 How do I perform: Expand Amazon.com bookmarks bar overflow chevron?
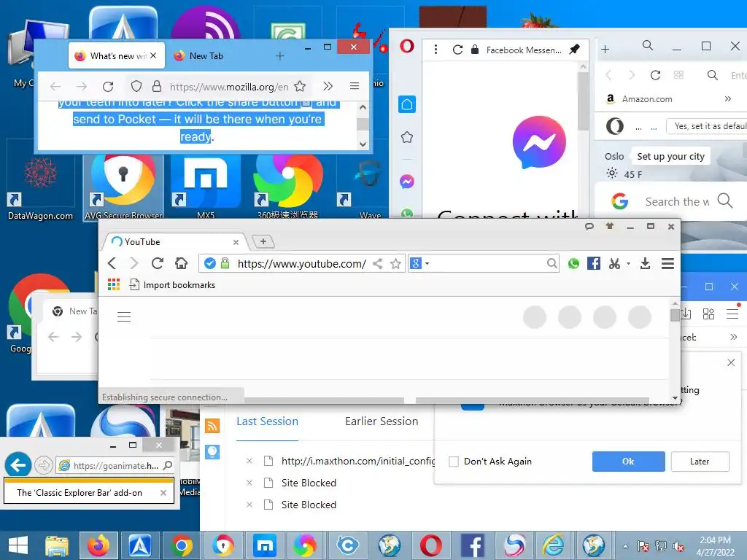pyautogui.click(x=728, y=99)
